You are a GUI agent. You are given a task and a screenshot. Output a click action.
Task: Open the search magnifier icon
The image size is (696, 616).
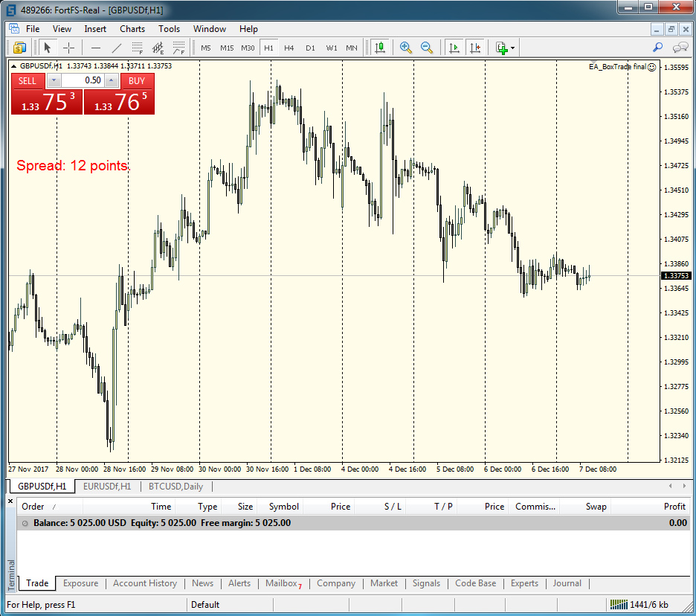657,48
